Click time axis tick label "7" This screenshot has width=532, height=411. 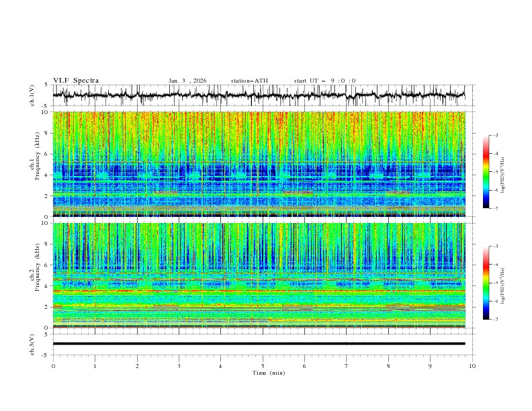click(x=347, y=366)
